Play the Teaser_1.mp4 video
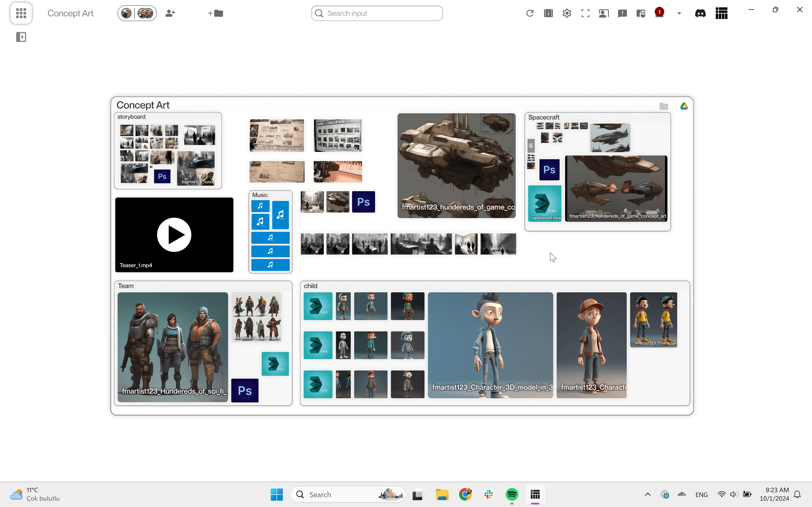The height and width of the screenshot is (507, 812). tap(174, 234)
